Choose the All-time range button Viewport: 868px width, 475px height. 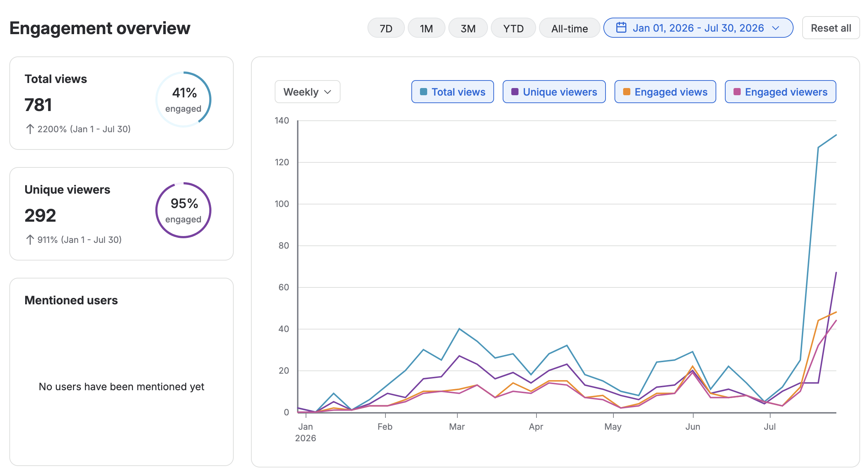click(570, 28)
